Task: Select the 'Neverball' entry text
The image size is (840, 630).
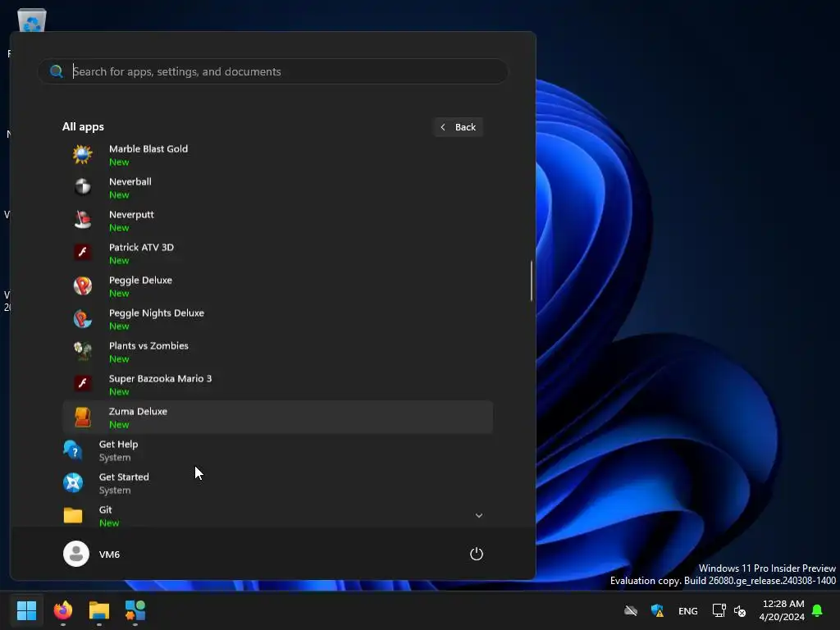Action: pyautogui.click(x=130, y=181)
